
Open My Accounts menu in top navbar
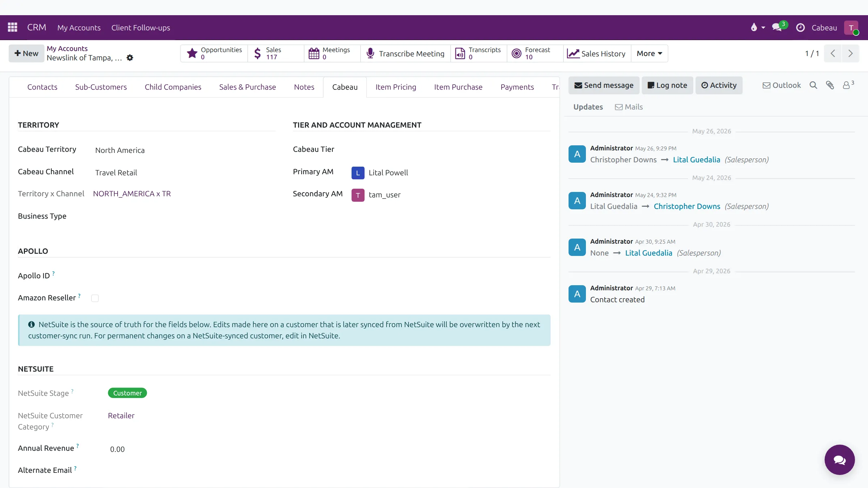pyautogui.click(x=79, y=28)
